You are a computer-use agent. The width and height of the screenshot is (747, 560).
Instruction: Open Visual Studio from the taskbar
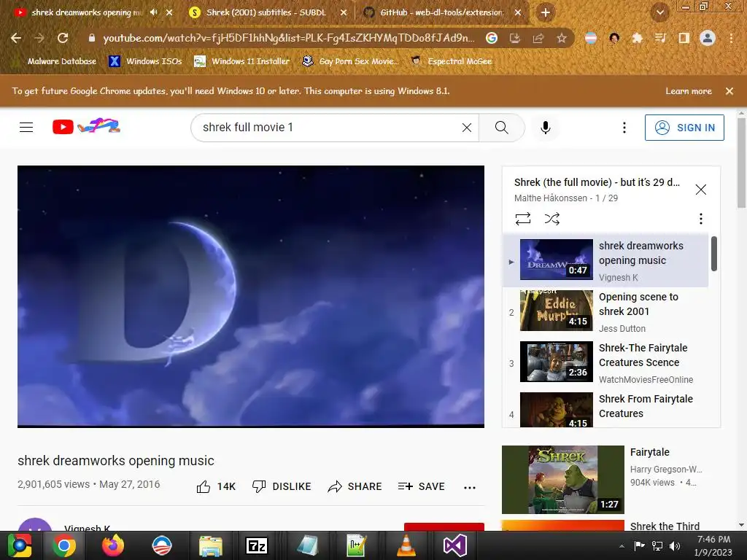click(455, 545)
